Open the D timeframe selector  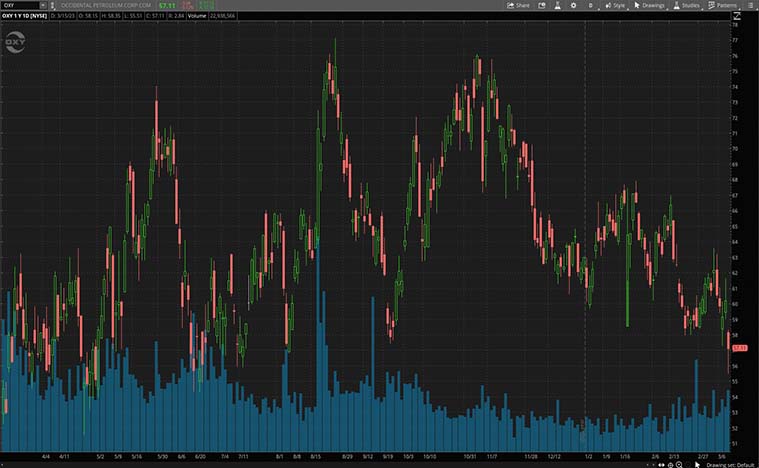pos(590,5)
